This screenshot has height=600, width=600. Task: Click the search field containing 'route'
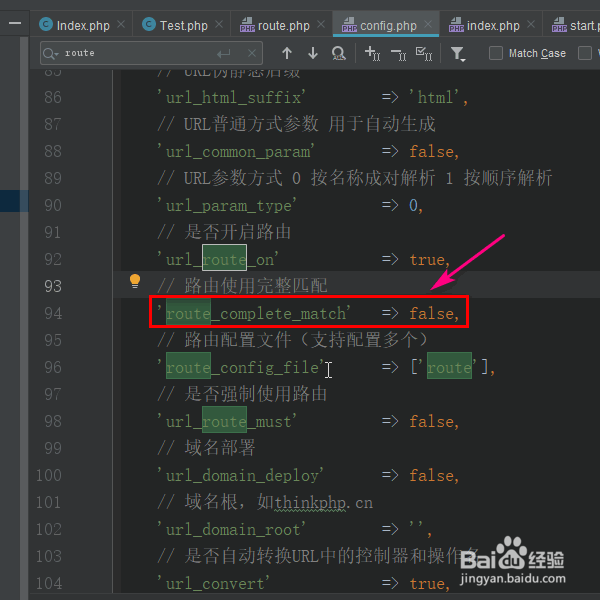coord(151,53)
